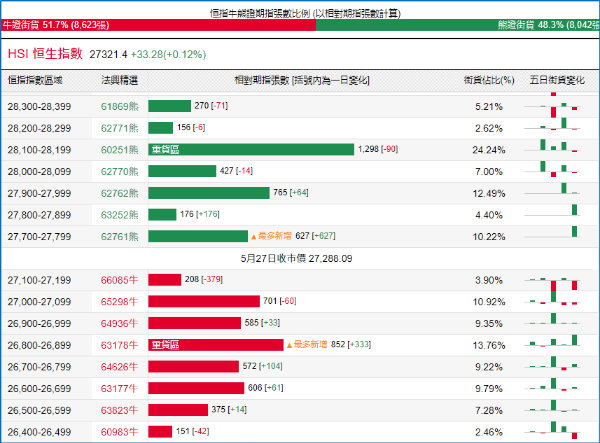Click the green bar in the 27,700-27,799 row
This screenshot has height=443, width=600.
[198, 236]
